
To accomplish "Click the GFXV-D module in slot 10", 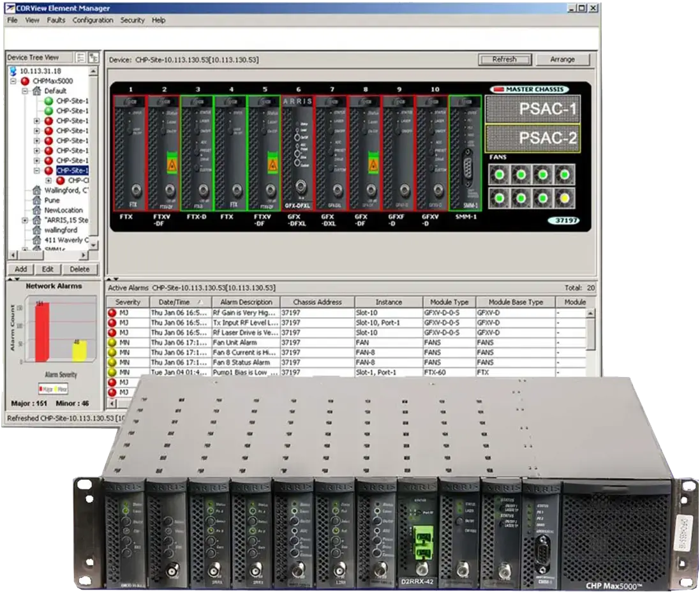I will click(431, 152).
